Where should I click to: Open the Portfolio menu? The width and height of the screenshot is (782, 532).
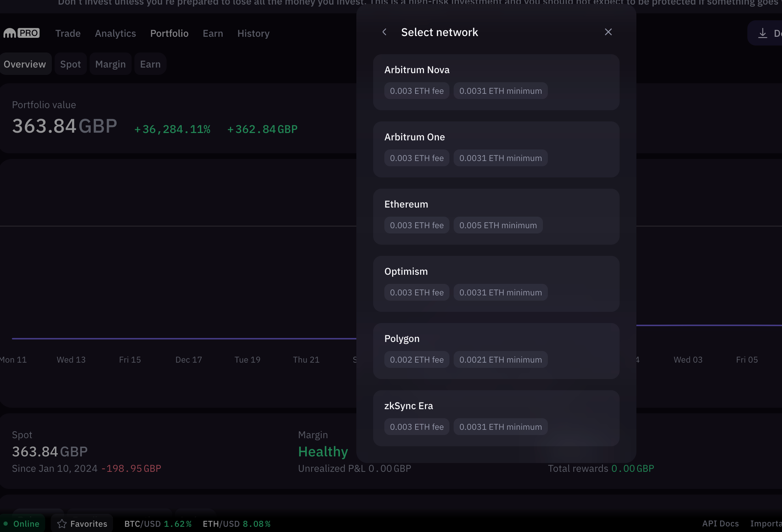tap(169, 34)
